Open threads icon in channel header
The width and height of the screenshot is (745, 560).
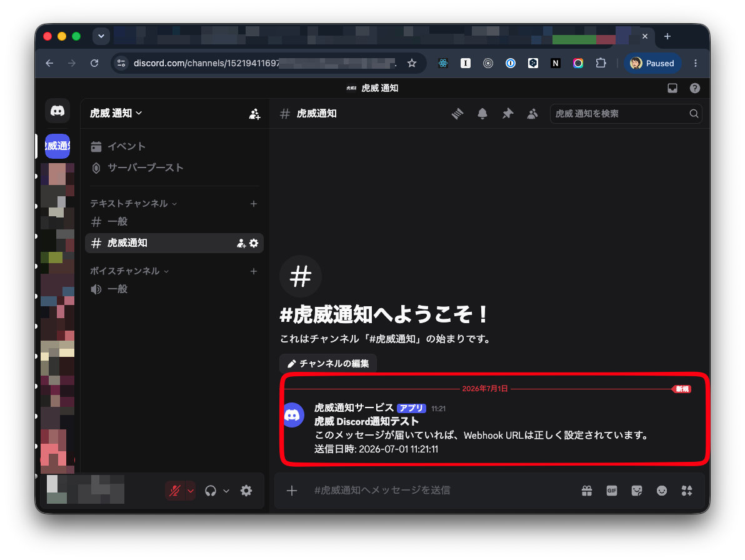(457, 114)
